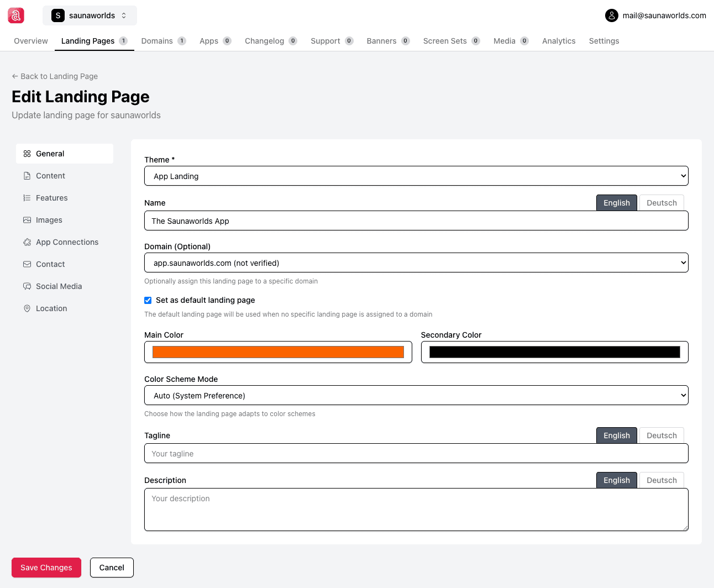Switch Tagline field to Deutsch
This screenshot has height=588, width=714.
pos(662,435)
